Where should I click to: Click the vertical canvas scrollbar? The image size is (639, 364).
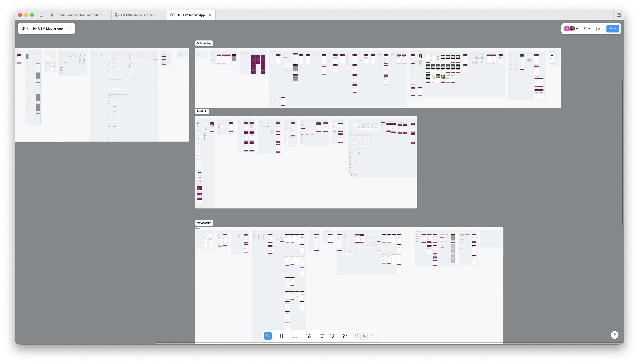(622, 153)
